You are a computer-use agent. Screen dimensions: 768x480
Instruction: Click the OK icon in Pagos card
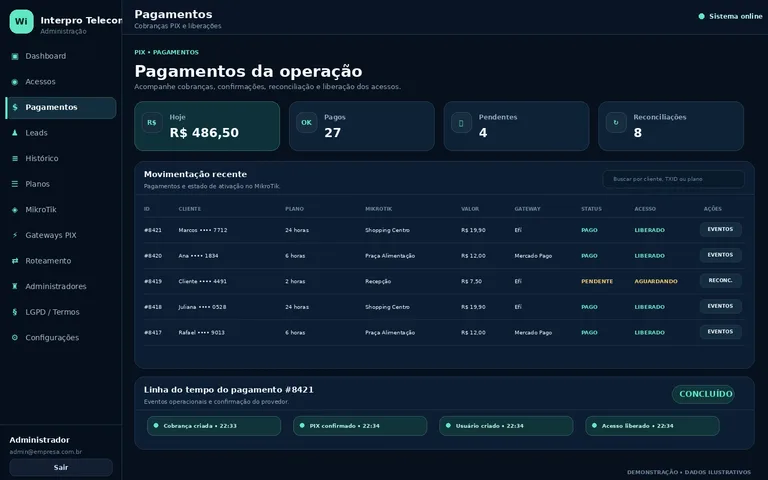[x=307, y=122]
